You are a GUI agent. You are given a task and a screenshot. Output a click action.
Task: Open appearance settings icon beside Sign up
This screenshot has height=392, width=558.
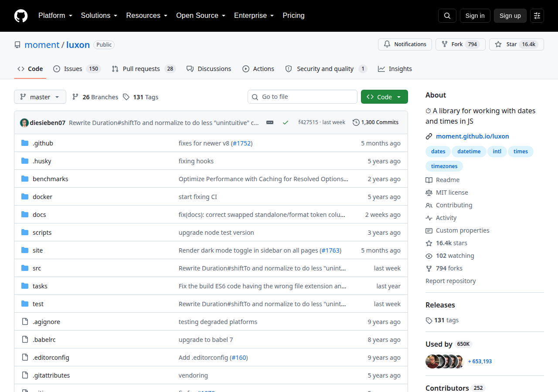[x=537, y=16]
